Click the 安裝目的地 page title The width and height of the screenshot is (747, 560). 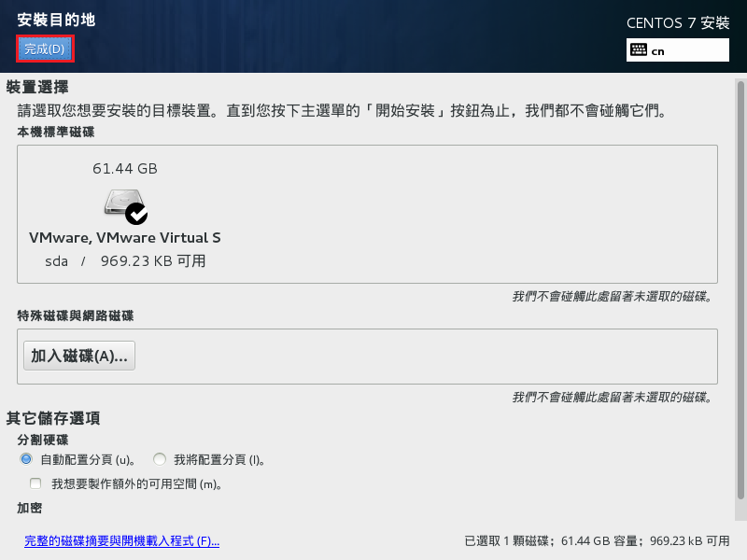point(56,20)
